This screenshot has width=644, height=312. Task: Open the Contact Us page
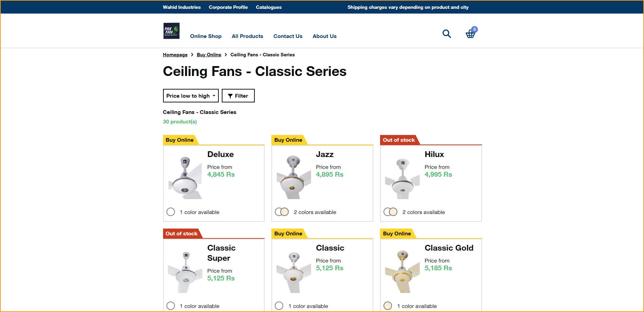coord(288,36)
